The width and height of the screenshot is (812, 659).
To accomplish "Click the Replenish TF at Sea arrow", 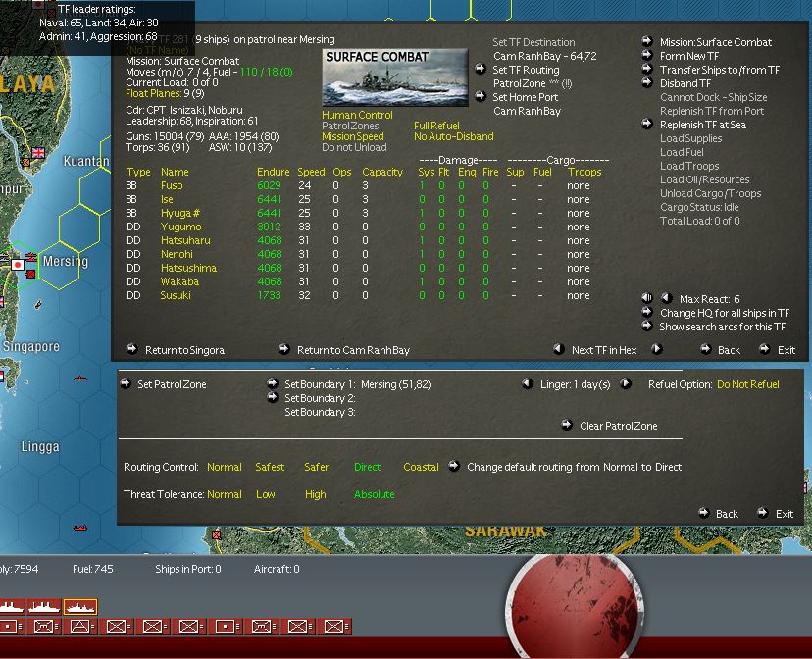I will pos(647,124).
